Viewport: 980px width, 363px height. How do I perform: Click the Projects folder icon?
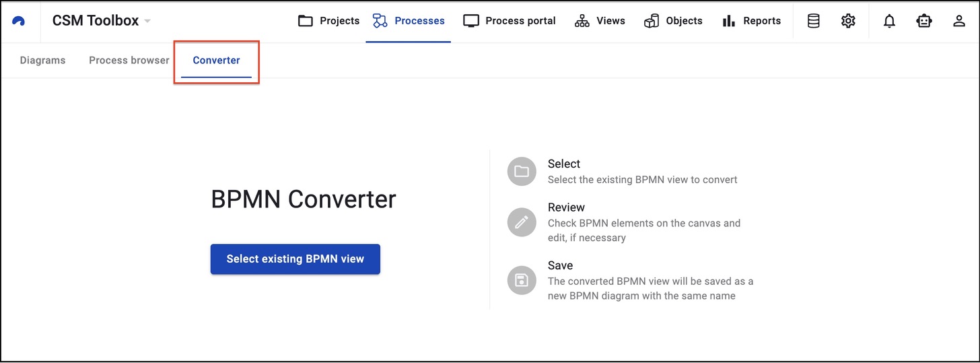point(306,21)
